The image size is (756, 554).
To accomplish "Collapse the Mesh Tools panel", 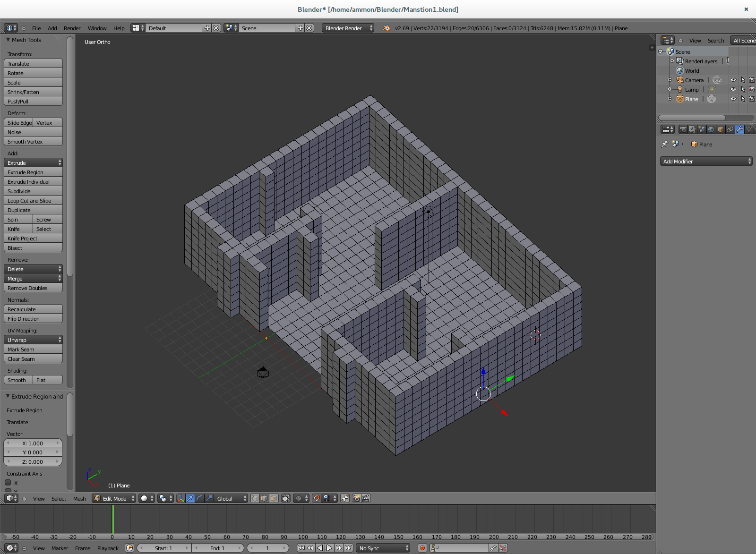I will pyautogui.click(x=8, y=40).
